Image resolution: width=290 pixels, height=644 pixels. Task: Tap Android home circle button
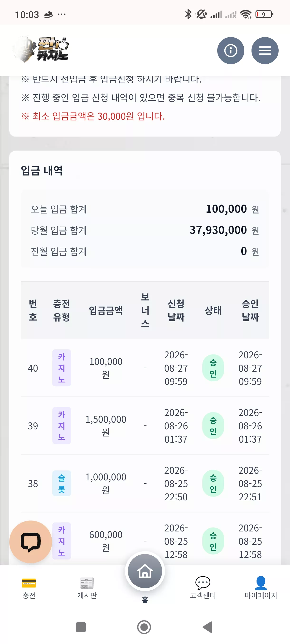(x=144, y=627)
